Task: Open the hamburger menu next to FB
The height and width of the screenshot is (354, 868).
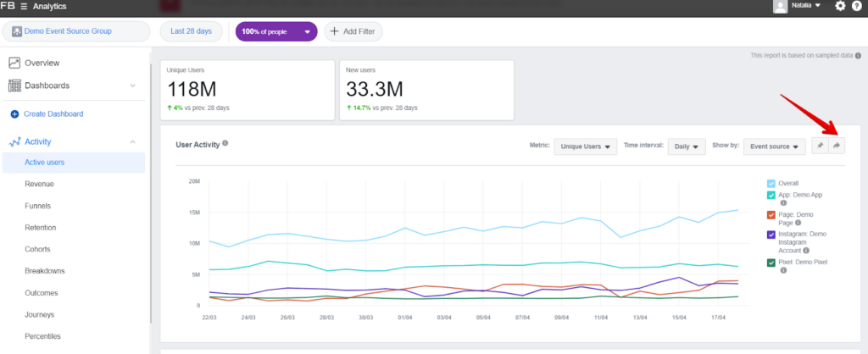Action: tap(24, 6)
